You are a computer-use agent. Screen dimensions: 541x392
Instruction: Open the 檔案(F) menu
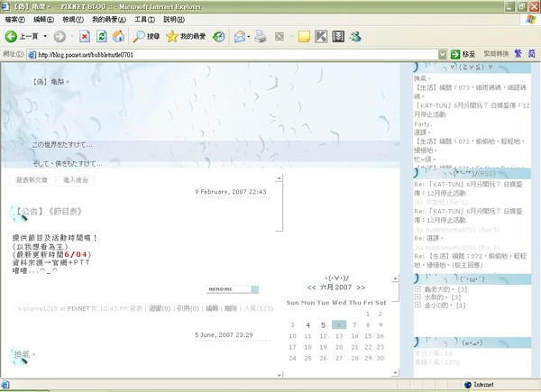pos(14,20)
